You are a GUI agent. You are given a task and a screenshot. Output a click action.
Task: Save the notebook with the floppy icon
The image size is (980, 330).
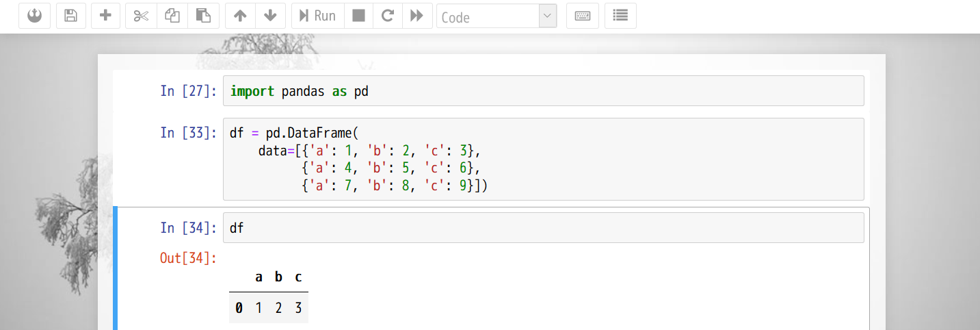pos(71,16)
